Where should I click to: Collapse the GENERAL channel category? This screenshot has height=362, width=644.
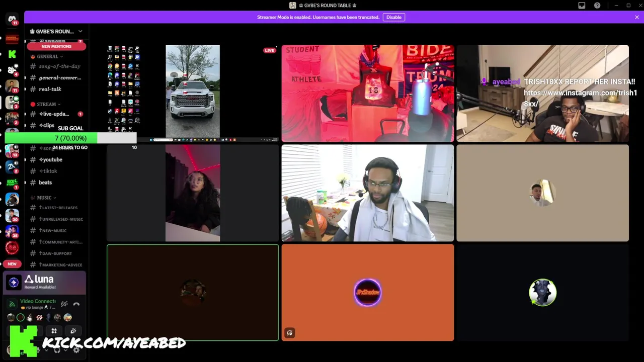[47, 57]
